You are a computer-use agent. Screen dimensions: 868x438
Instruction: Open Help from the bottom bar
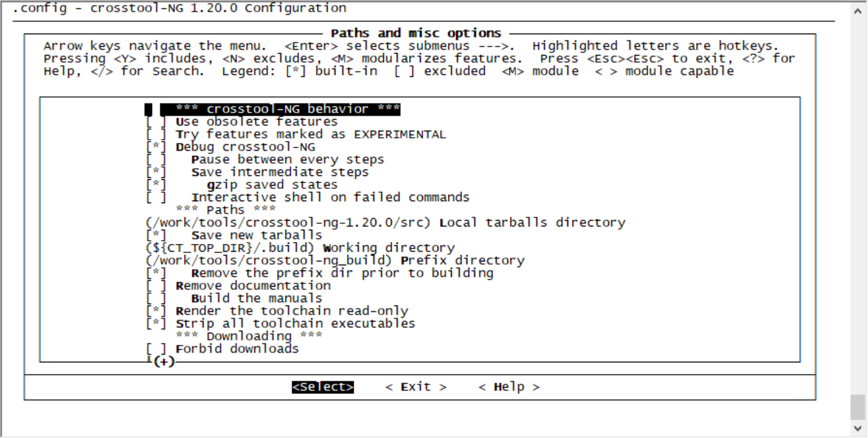pos(509,387)
